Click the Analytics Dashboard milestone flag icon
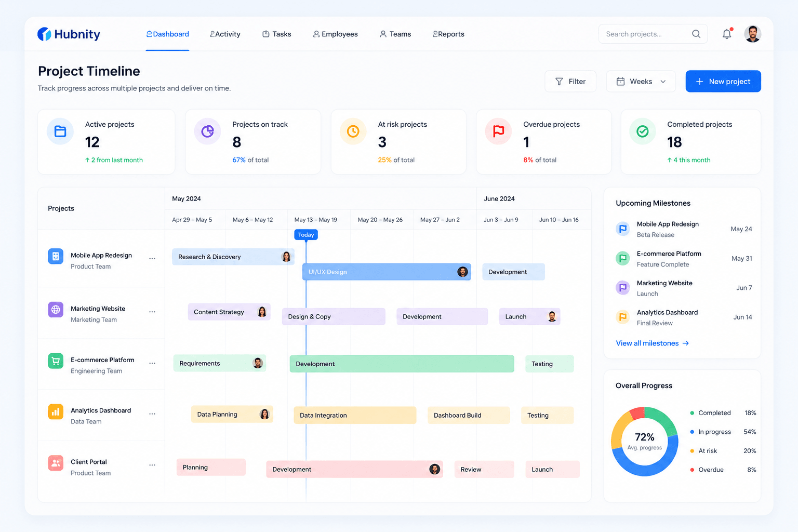The image size is (798, 532). 622,317
